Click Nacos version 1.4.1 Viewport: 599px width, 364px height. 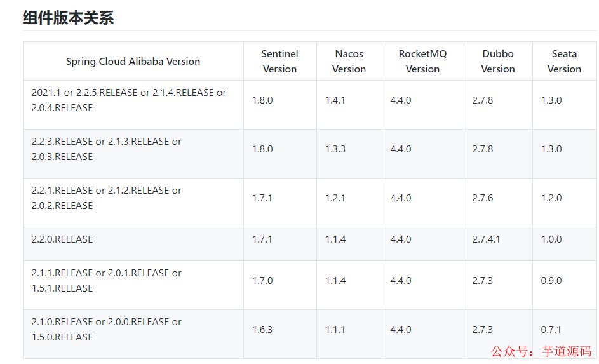click(335, 100)
